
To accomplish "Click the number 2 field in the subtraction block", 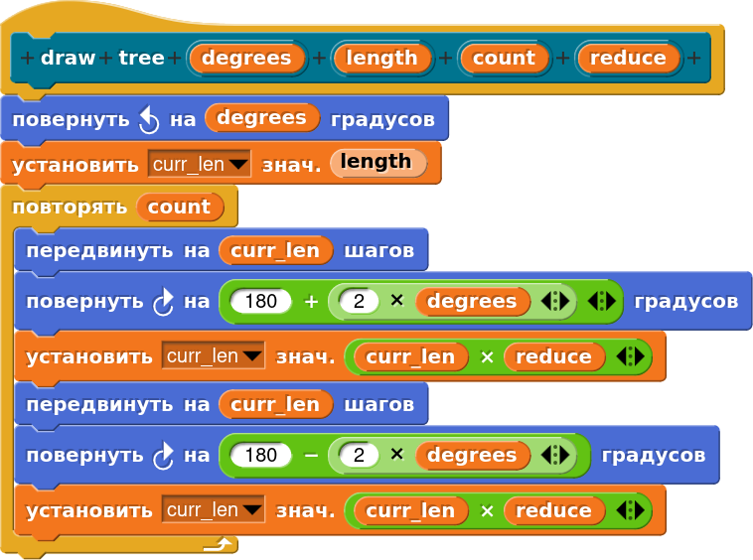I will point(359,456).
